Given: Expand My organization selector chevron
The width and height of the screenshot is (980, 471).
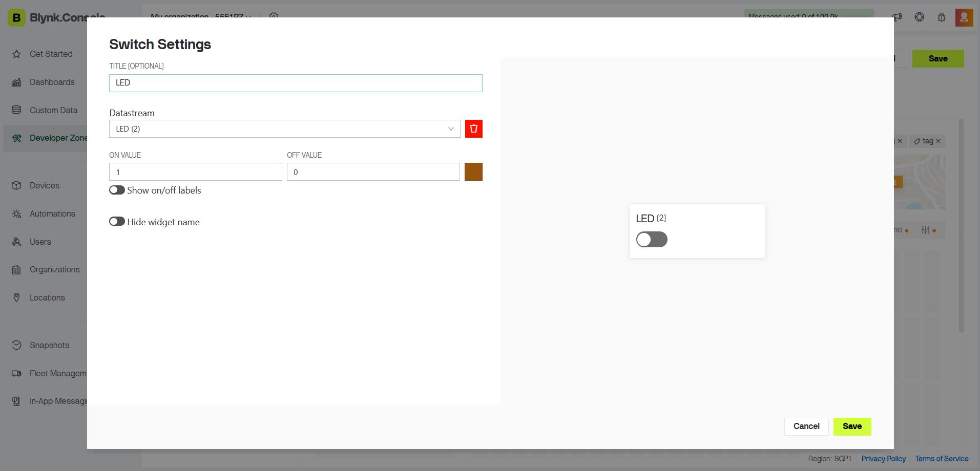Looking at the screenshot, I should coord(248,16).
